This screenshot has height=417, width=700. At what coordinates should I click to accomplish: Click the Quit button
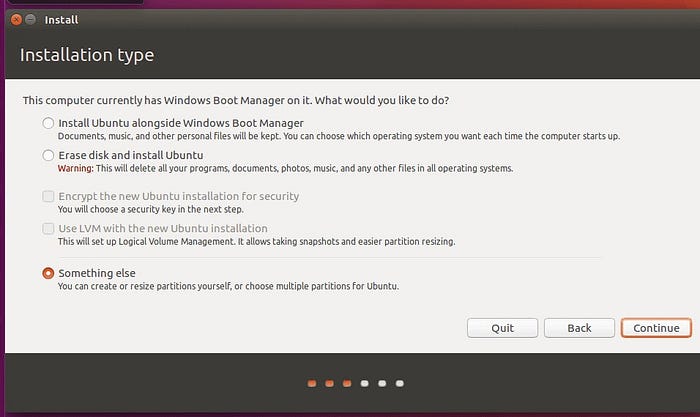pyautogui.click(x=502, y=328)
